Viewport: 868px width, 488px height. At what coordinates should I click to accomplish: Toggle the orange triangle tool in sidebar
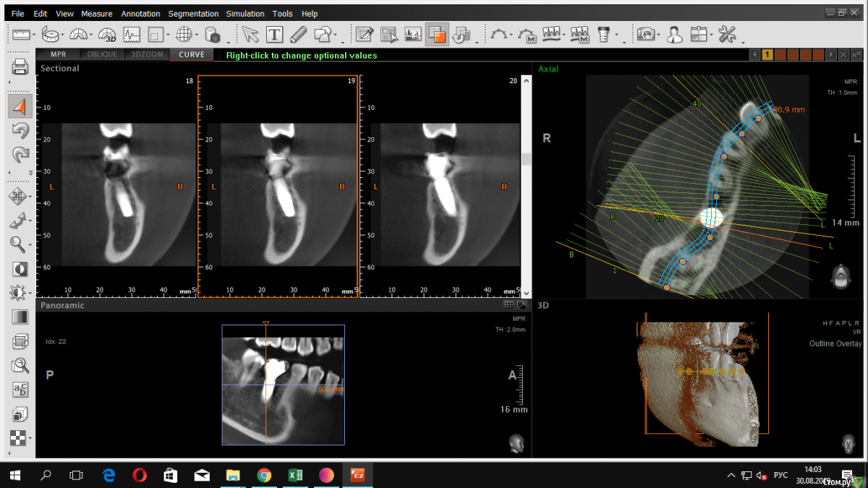[20, 107]
